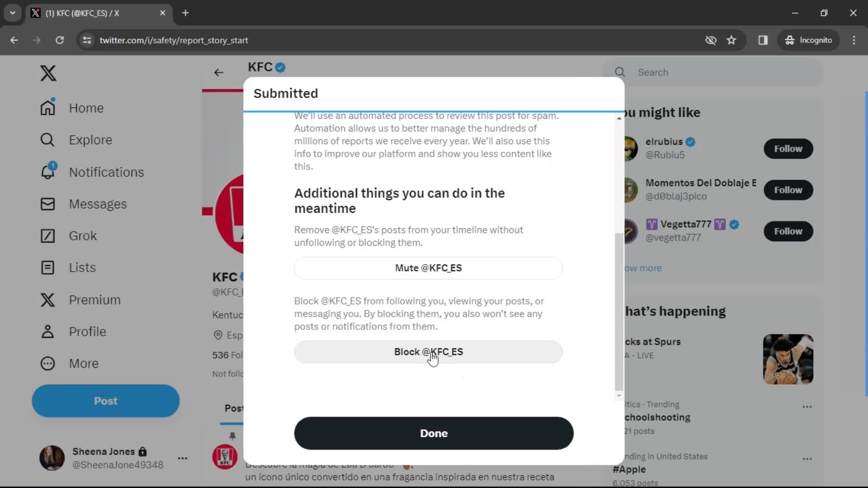Navigate to Explore section

[x=90, y=140]
